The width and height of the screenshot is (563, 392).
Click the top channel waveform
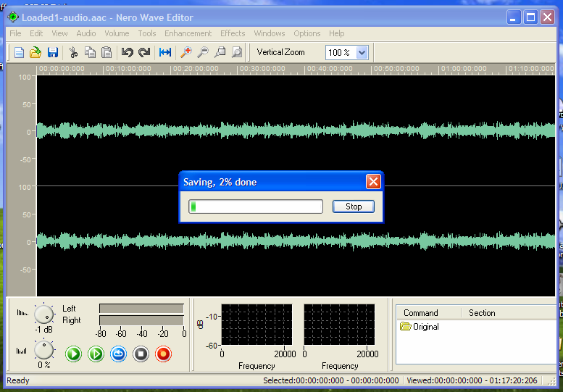click(x=296, y=130)
